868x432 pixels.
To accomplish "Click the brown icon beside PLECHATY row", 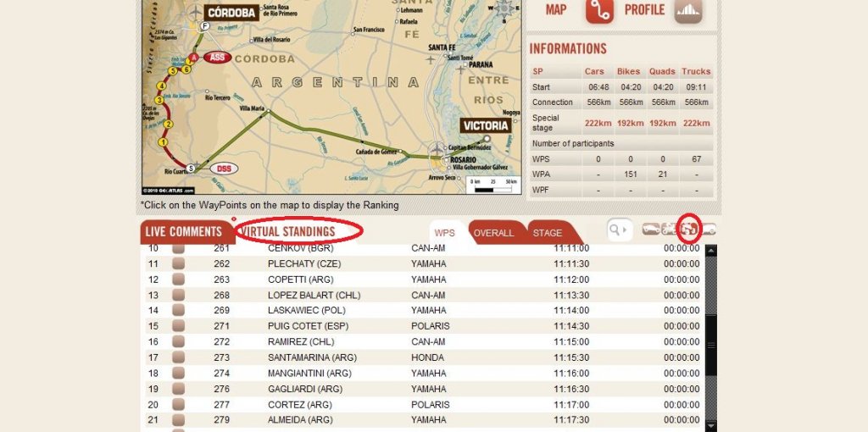I will click(178, 263).
